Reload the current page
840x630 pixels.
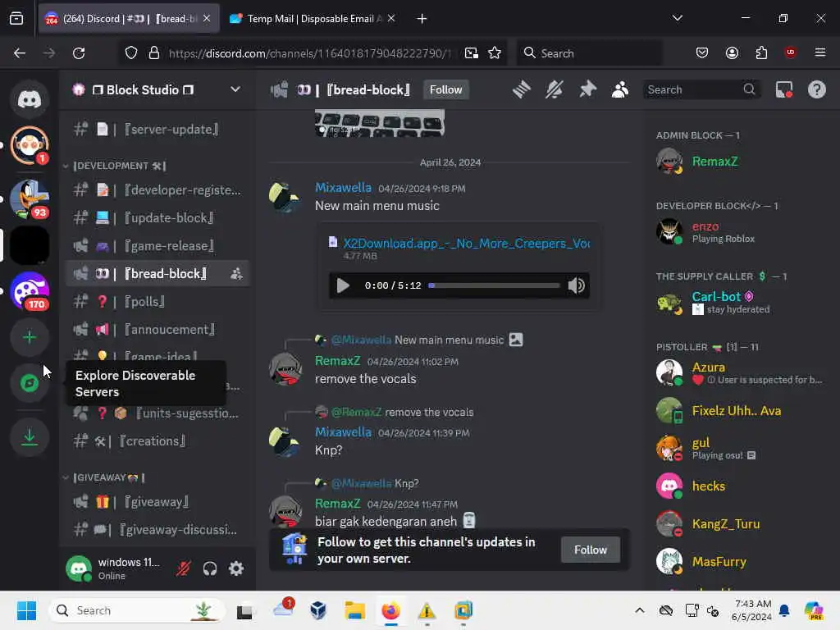click(79, 53)
